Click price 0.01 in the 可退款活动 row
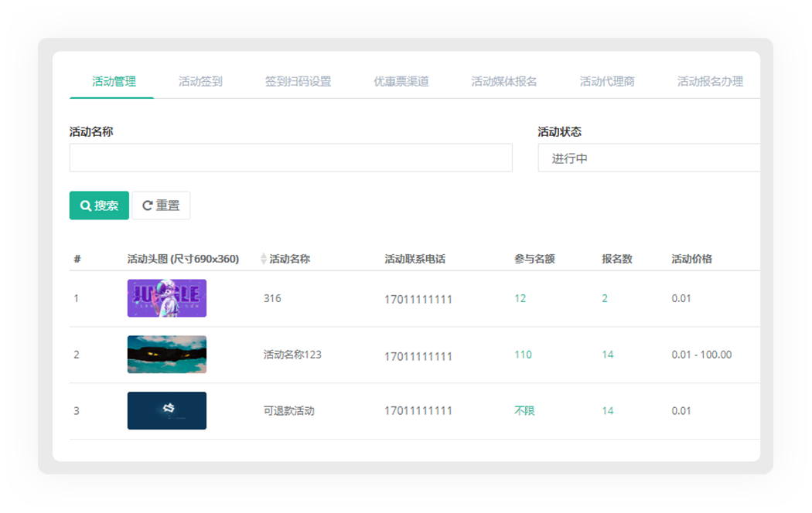 (x=681, y=410)
